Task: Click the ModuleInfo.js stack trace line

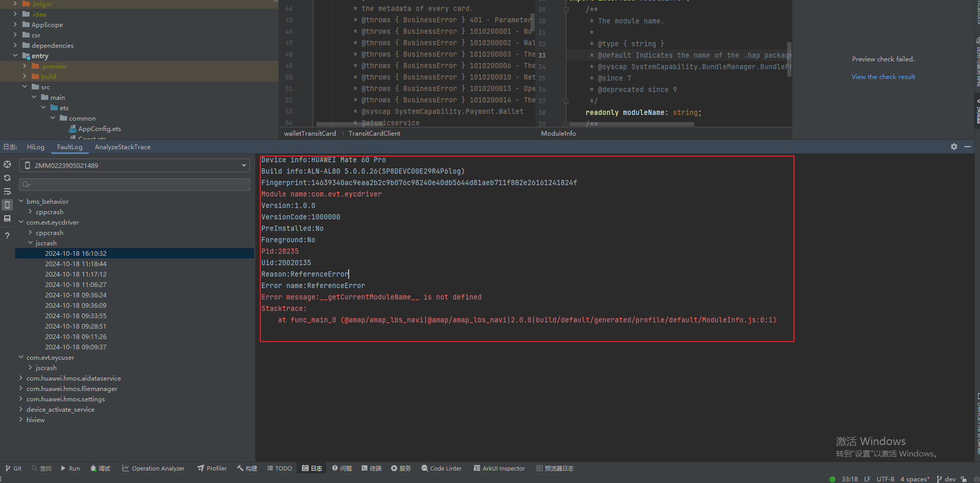Action: [527, 320]
